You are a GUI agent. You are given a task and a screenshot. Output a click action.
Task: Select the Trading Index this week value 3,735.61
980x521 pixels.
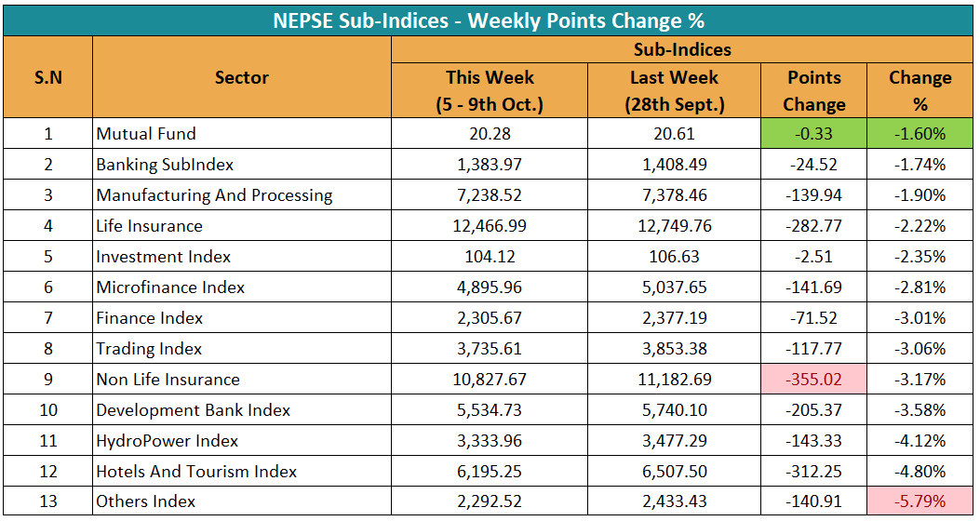pos(490,349)
